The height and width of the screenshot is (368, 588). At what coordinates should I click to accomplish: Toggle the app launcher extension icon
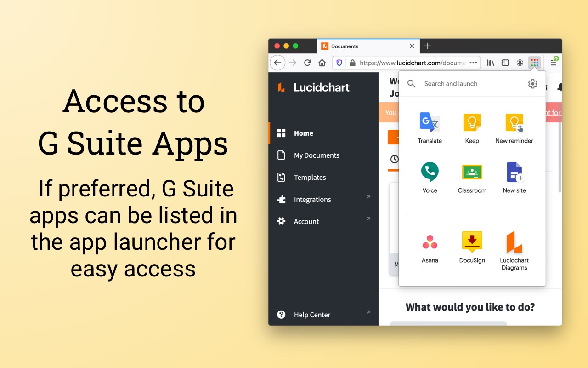coord(534,63)
